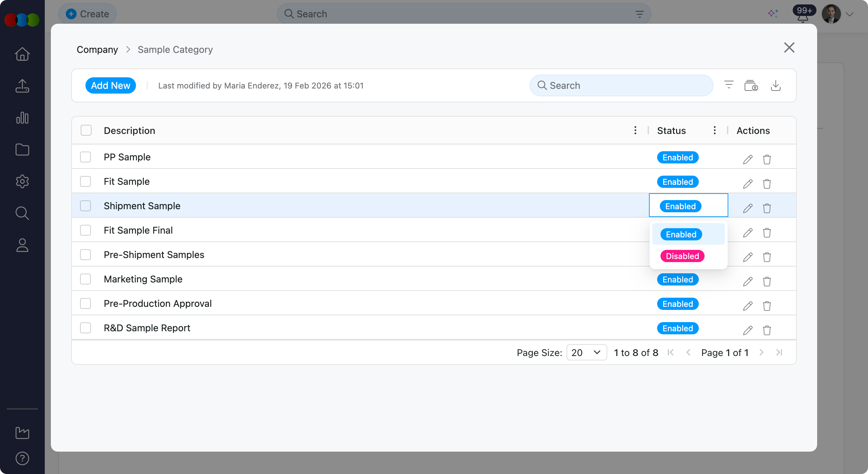
Task: Check the Shipment Sample row checkbox
Action: pos(85,206)
